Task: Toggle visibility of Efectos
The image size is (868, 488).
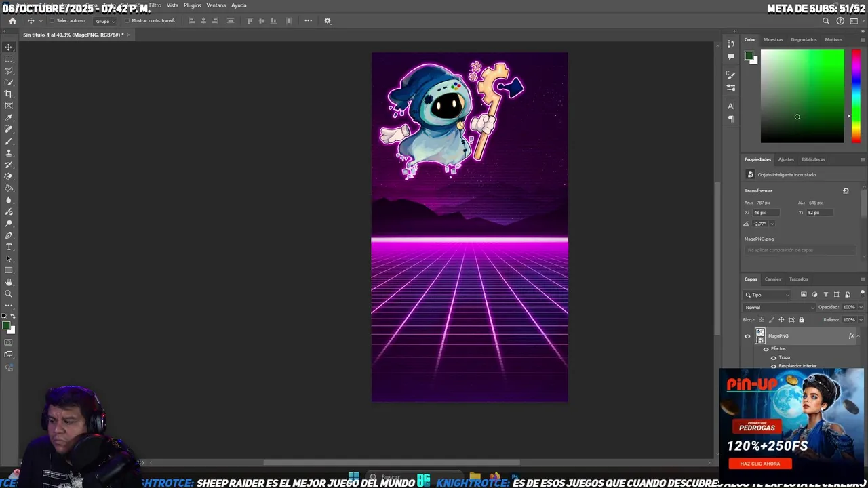Action: (766, 349)
